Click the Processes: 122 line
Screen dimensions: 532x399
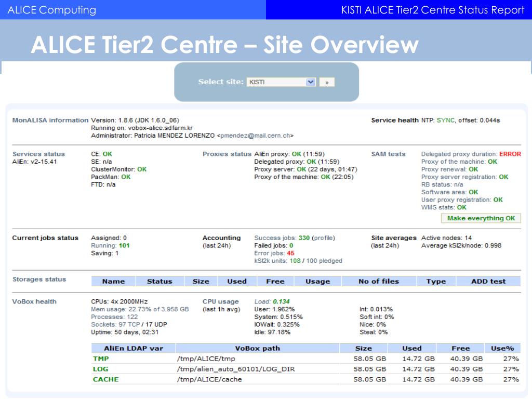click(x=114, y=317)
